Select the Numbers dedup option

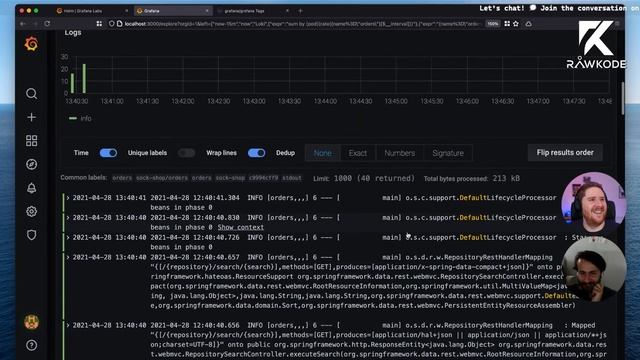[x=400, y=153]
